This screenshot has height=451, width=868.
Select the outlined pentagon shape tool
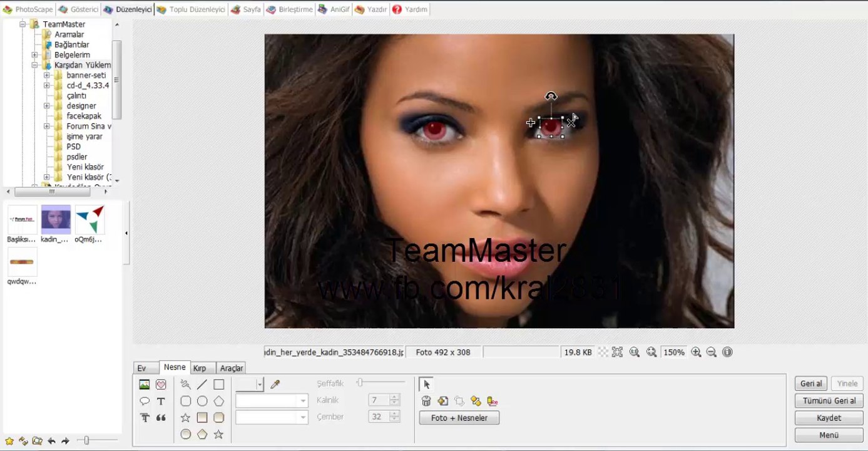(218, 401)
